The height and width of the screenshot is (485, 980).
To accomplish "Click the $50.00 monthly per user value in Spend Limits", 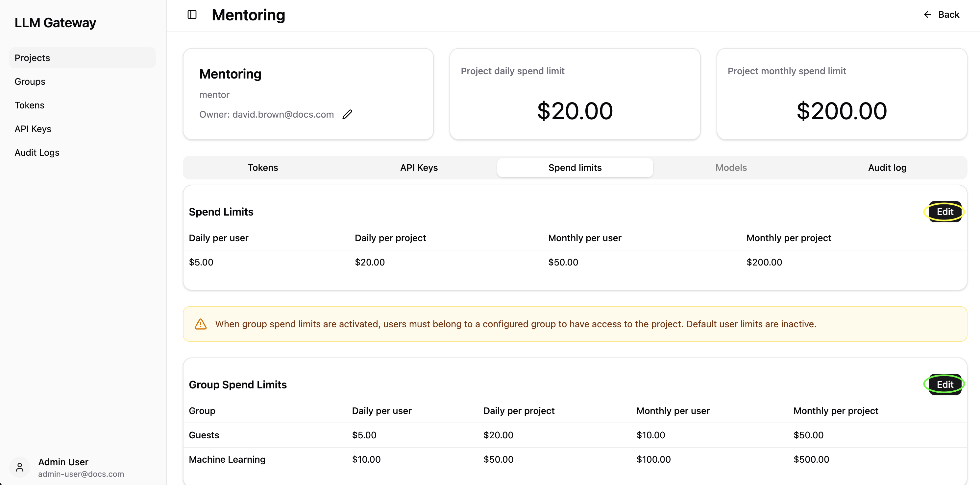I will [563, 262].
